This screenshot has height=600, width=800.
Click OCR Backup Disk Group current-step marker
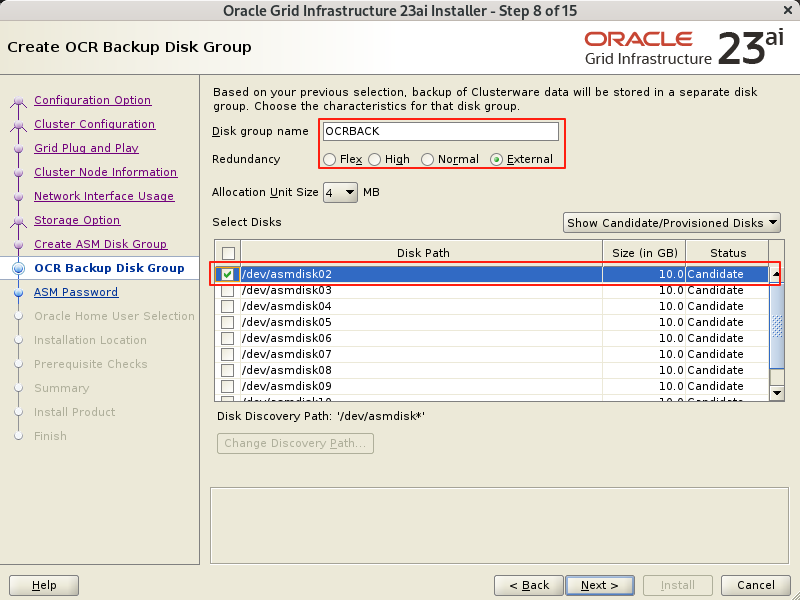[x=18, y=268]
